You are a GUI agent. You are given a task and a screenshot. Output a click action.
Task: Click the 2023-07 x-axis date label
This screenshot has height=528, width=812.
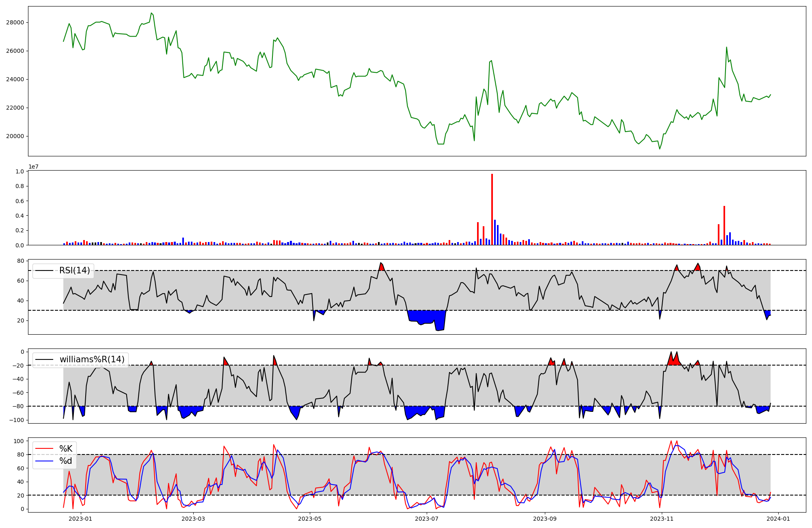(427, 519)
